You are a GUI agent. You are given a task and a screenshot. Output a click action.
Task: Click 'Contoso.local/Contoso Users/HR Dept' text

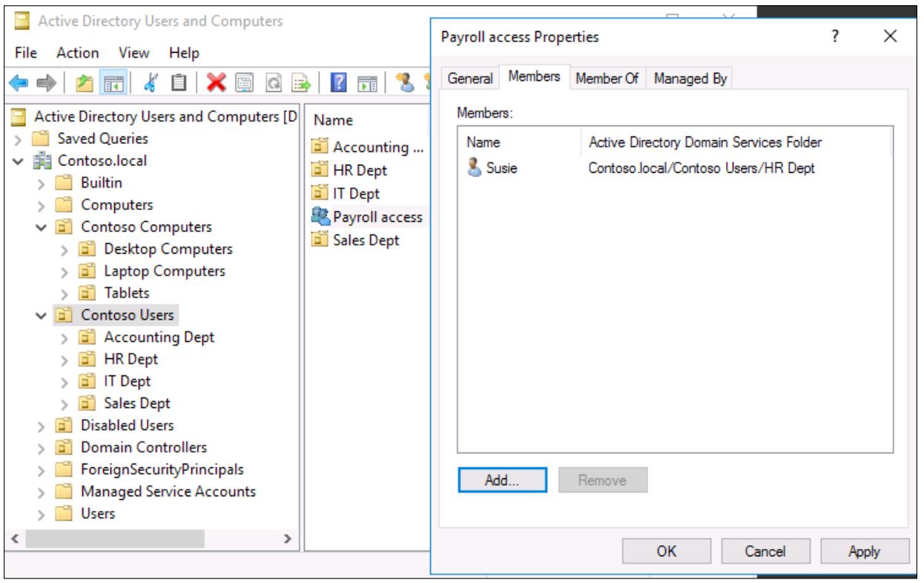(701, 168)
